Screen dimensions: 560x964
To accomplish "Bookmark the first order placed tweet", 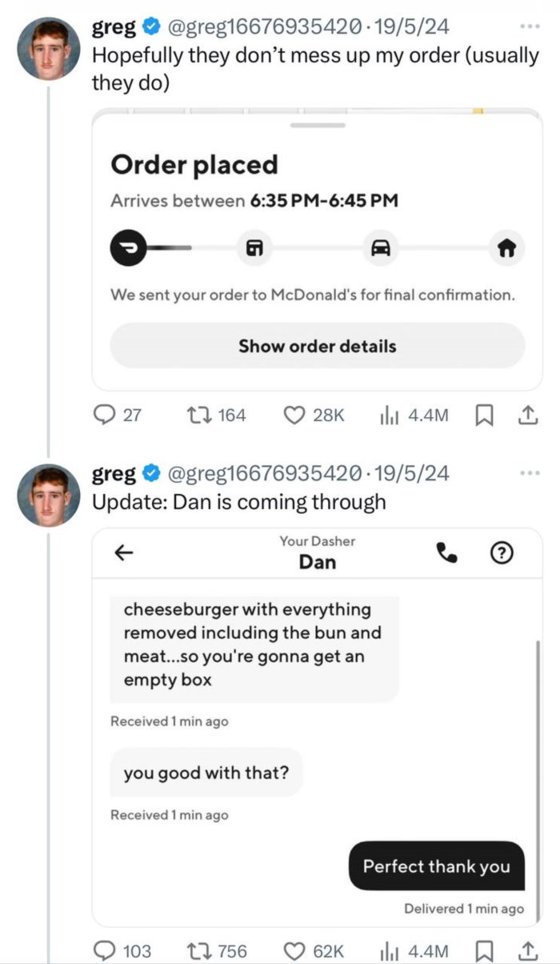I will 484,415.
